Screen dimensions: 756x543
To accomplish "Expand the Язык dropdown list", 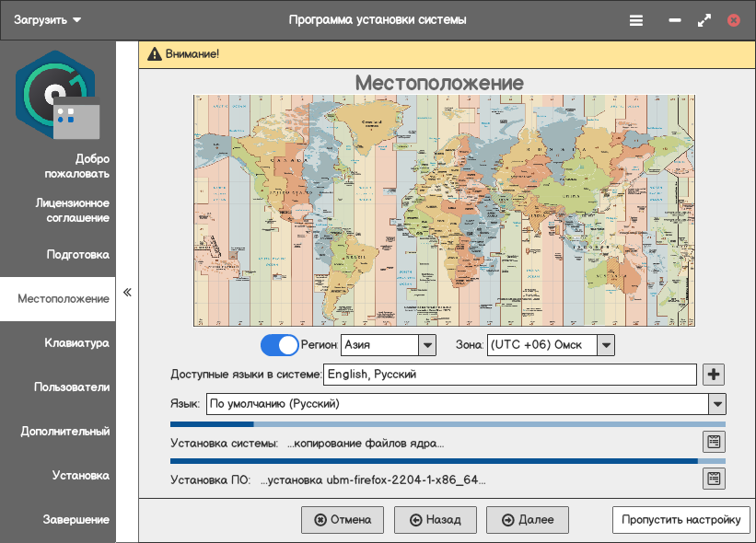I will tap(716, 404).
